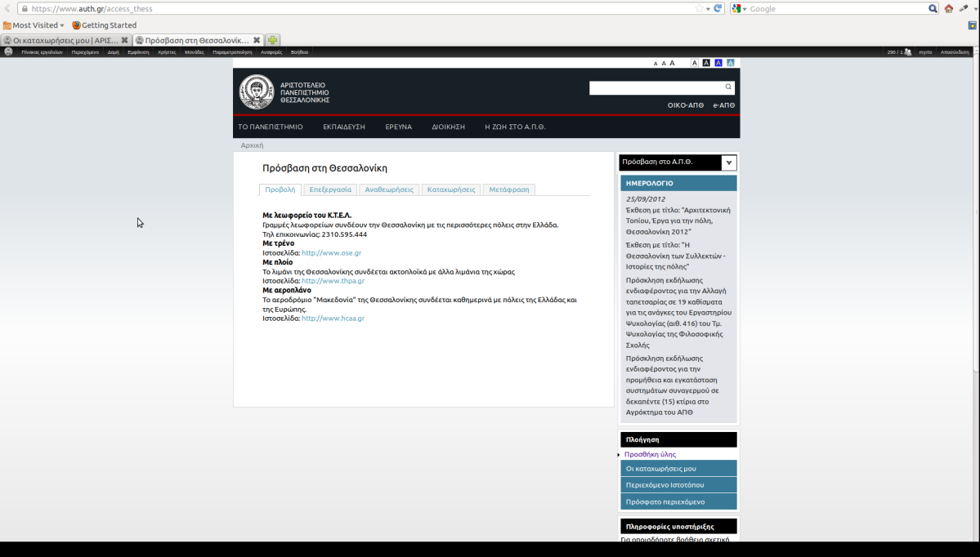The width and height of the screenshot is (980, 557).
Task: Open the 'Βοήθεια' admin menu
Action: coord(299,52)
